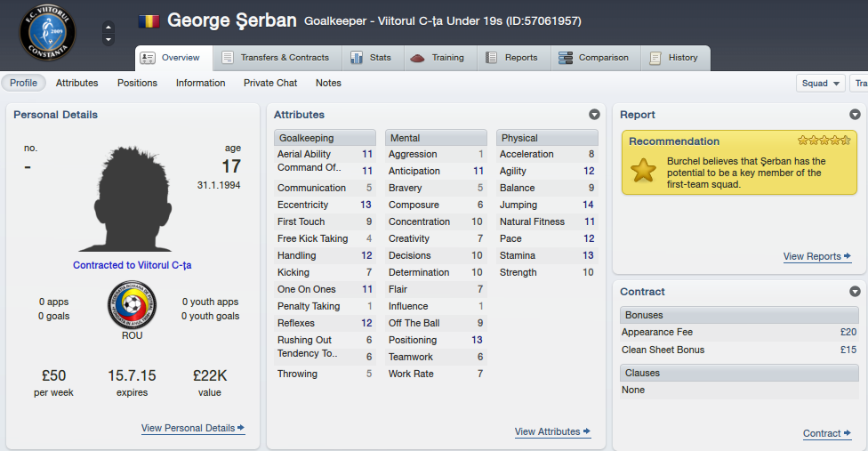This screenshot has width=868, height=451.
Task: Open the Squad dropdown menu
Action: 821,83
